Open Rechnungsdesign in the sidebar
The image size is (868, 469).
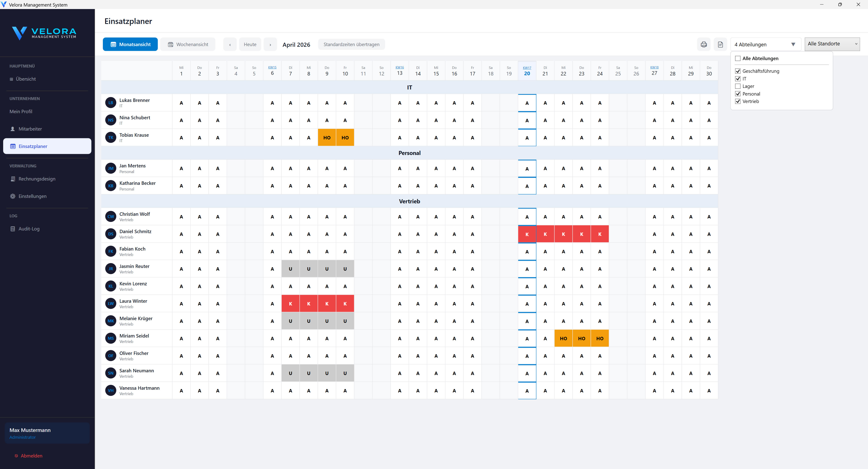coord(37,179)
